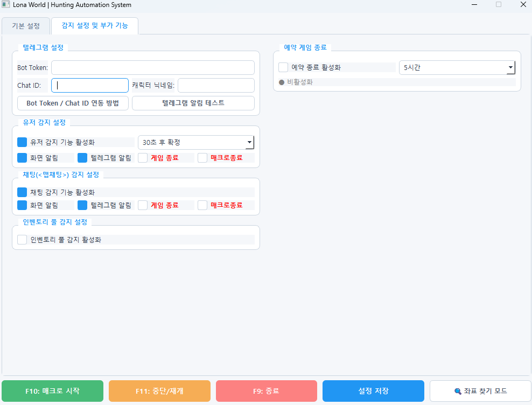Switch to the 기본 설정 tab
Screen dimensions: 532x405
click(26, 26)
